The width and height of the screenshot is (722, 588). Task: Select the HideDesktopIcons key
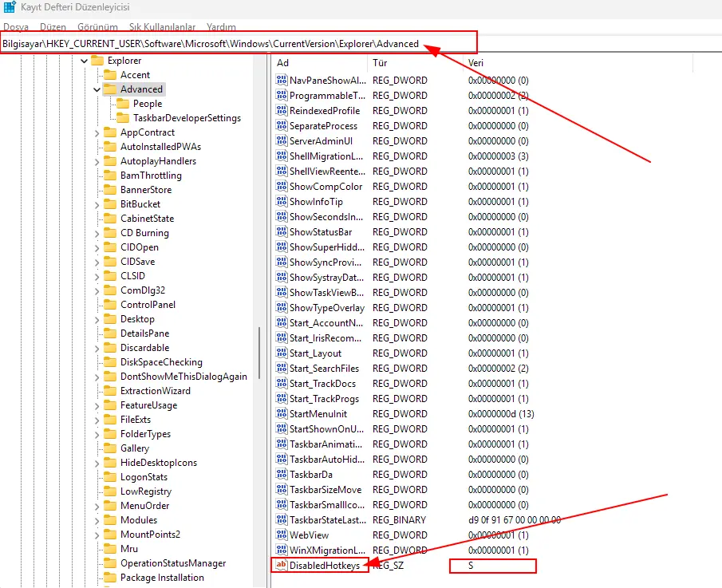pos(159,462)
